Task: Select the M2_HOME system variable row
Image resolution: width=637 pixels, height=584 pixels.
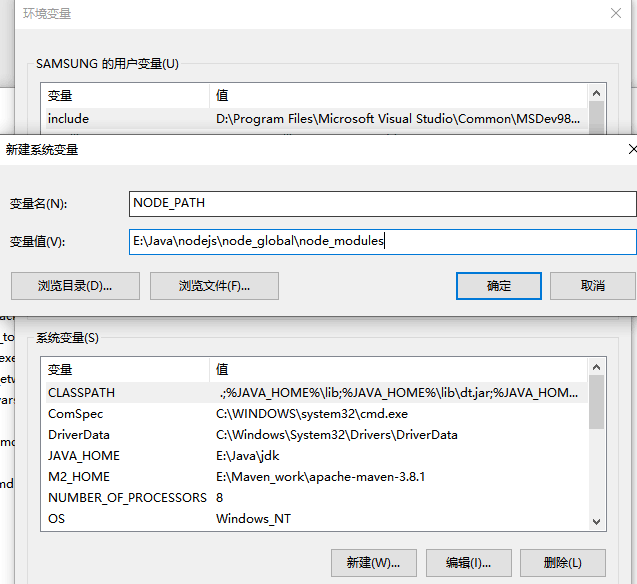Action: (316, 477)
